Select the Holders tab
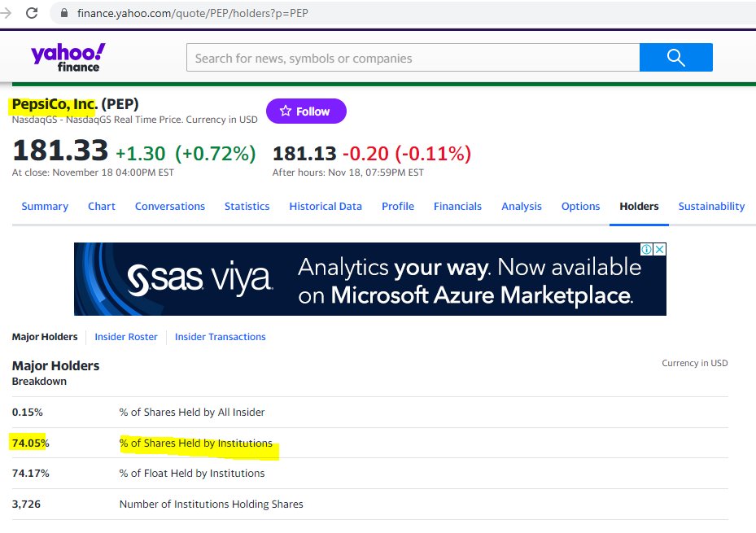Image resolution: width=756 pixels, height=533 pixels. [639, 206]
